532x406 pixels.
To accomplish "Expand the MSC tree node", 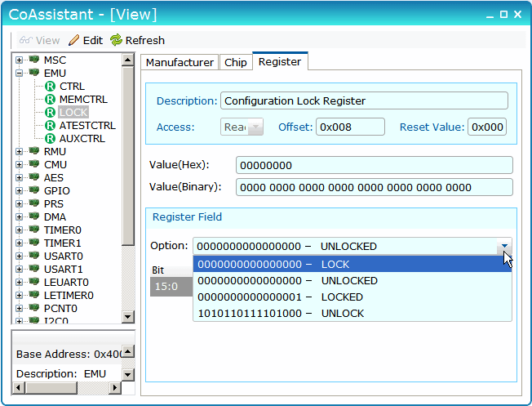I will [20, 60].
